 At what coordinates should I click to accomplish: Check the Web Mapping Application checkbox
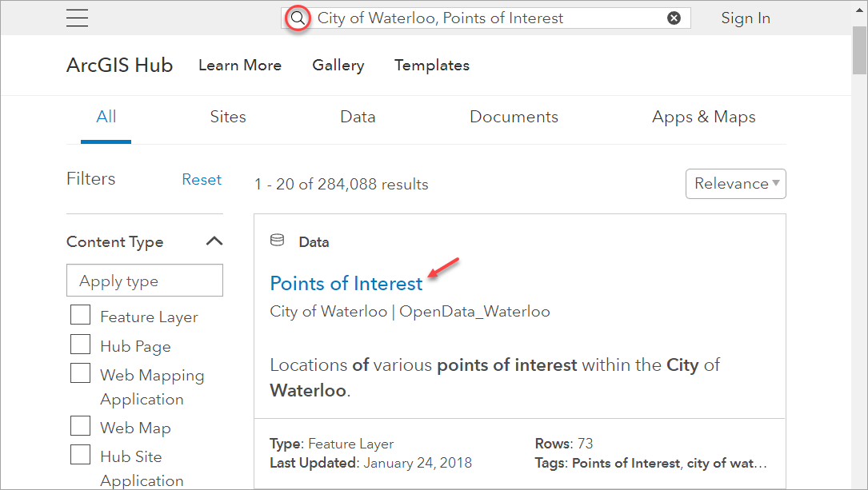click(x=80, y=372)
